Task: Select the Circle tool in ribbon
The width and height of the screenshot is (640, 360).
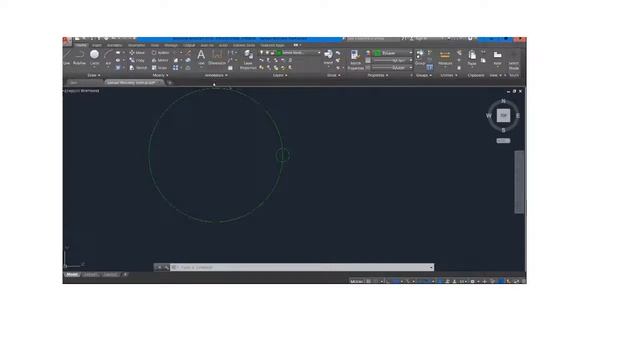Action: point(94,57)
